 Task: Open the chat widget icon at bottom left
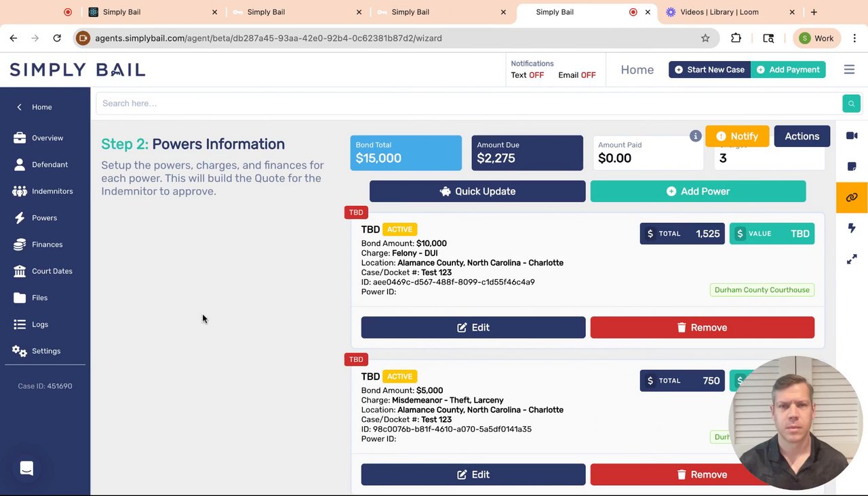(x=26, y=468)
